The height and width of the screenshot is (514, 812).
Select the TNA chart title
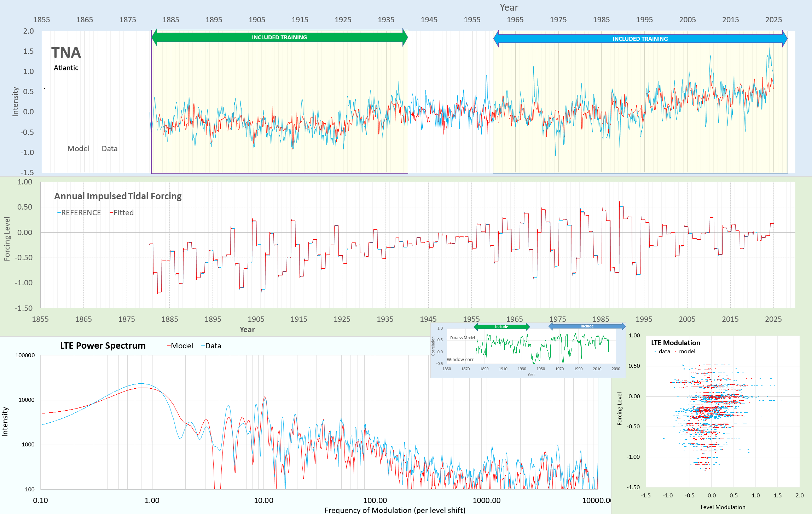(x=66, y=53)
